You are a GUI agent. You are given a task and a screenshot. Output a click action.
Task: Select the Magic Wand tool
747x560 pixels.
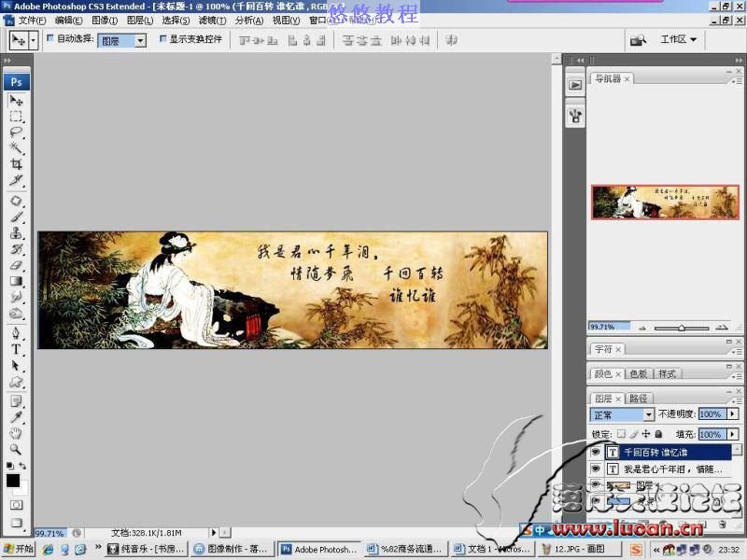[x=16, y=148]
